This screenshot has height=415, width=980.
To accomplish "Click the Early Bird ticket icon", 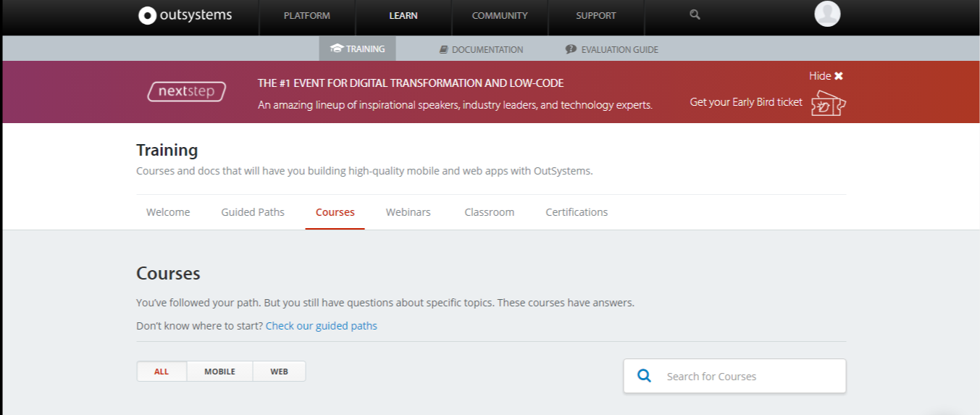I will click(829, 104).
